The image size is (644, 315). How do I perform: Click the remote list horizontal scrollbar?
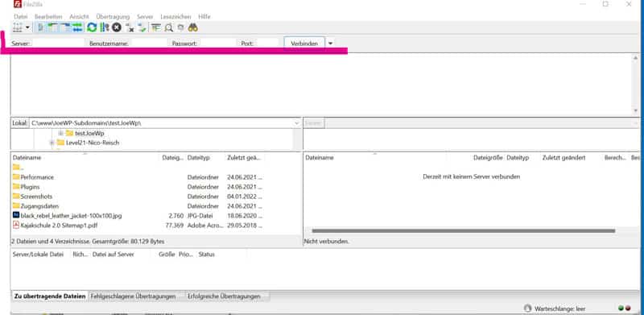click(x=464, y=231)
